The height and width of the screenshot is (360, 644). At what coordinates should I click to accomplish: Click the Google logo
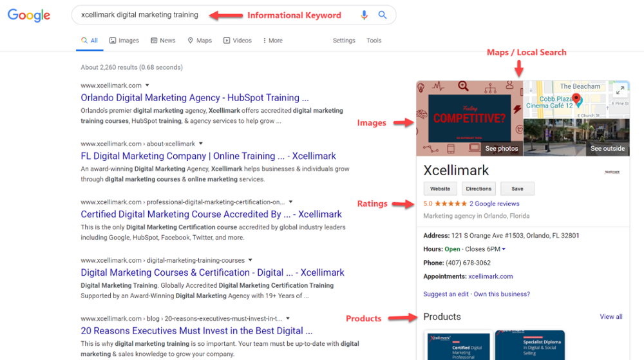coord(29,15)
